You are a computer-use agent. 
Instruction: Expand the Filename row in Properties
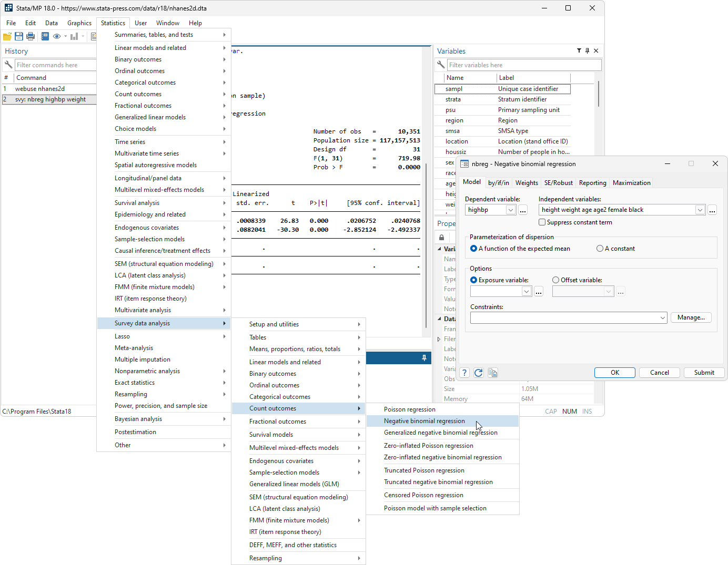click(x=439, y=339)
